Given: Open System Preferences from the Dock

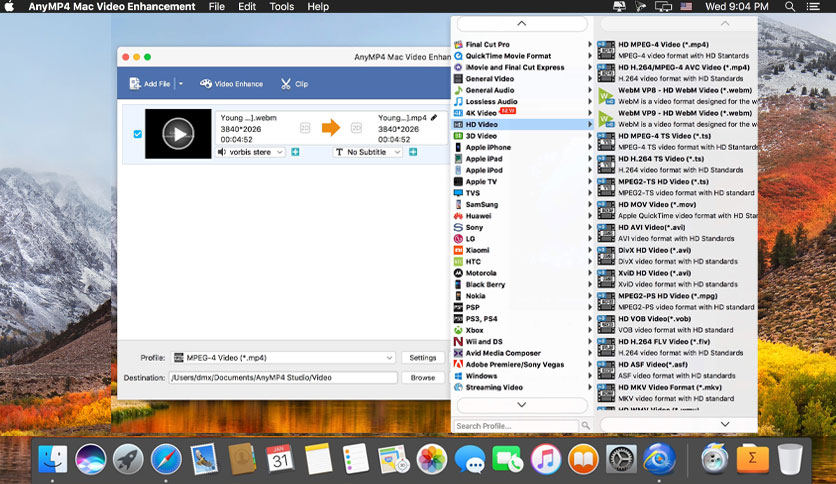Looking at the screenshot, I should tap(621, 459).
